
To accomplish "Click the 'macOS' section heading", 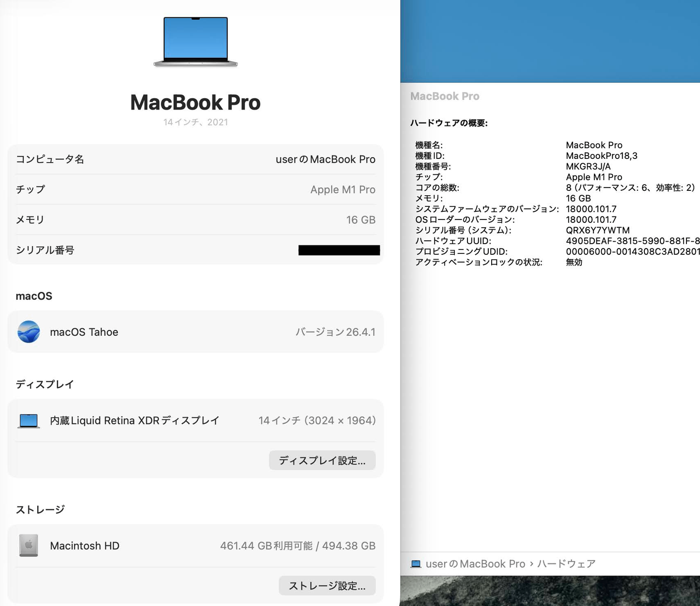I will coord(34,296).
